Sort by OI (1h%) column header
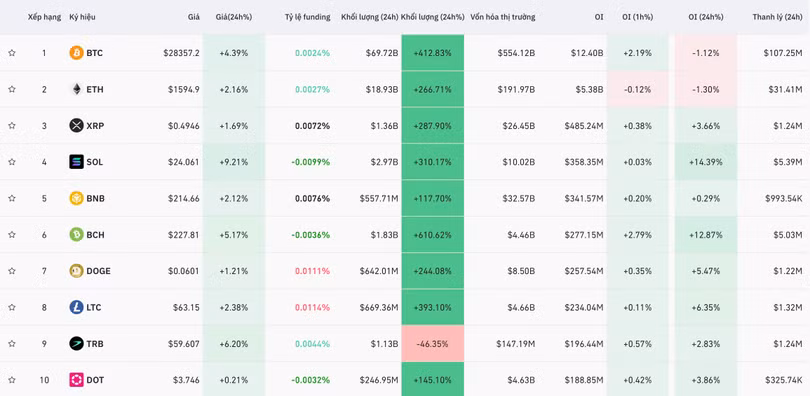The image size is (810, 396). tap(637, 17)
